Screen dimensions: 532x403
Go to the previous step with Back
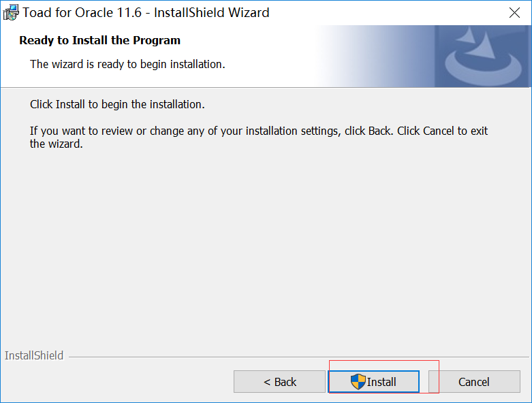coord(279,382)
